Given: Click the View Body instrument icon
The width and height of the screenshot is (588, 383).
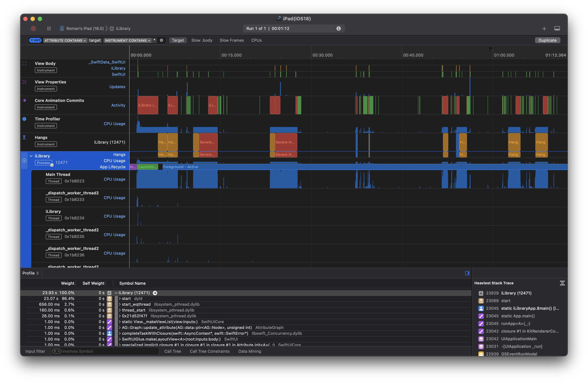Looking at the screenshot, I should 24,63.
